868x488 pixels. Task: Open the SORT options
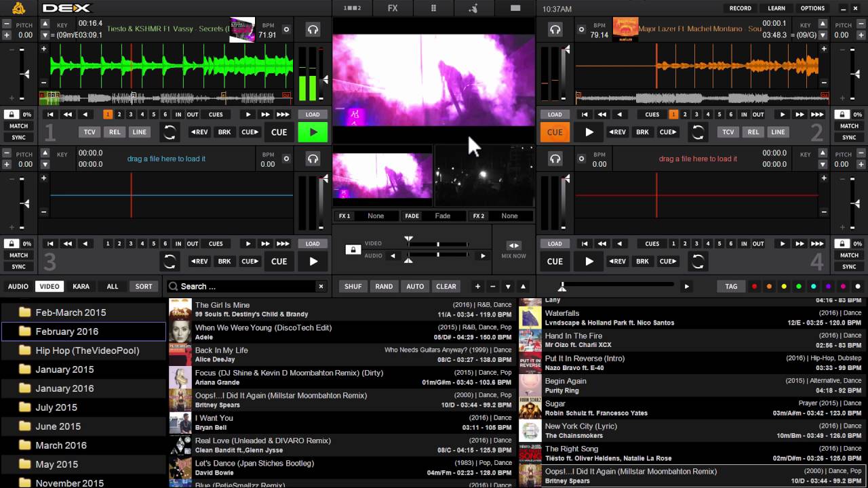click(x=144, y=287)
